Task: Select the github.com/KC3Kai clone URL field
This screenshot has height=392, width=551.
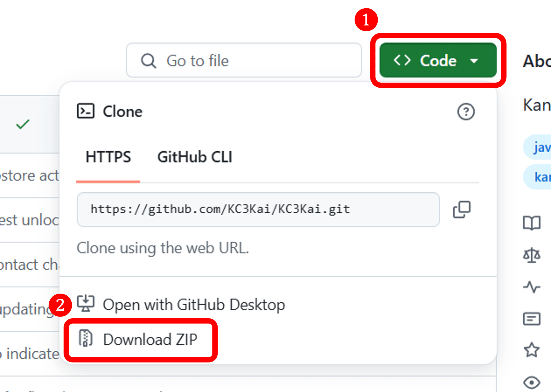Action: pyautogui.click(x=258, y=210)
